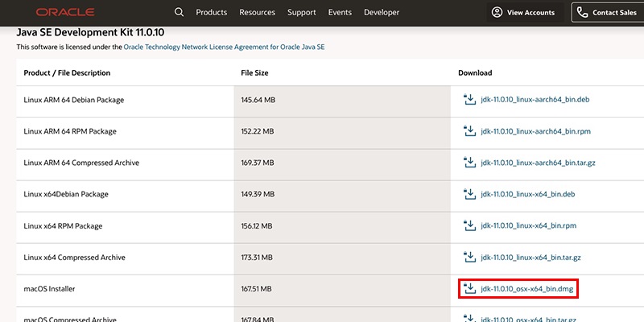Click download icon for linux-aarch64_bin.rpm
Image resolution: width=644 pixels, height=322 pixels.
469,131
